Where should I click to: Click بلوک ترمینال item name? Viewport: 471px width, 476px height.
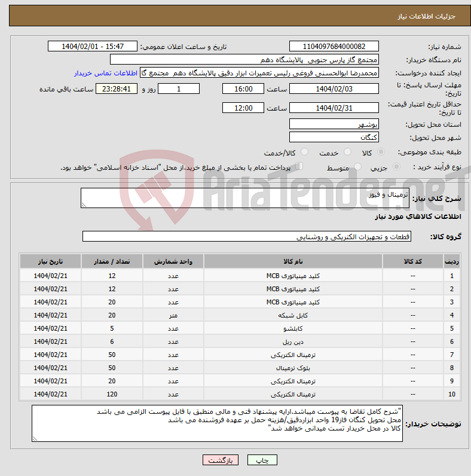pyautogui.click(x=293, y=368)
